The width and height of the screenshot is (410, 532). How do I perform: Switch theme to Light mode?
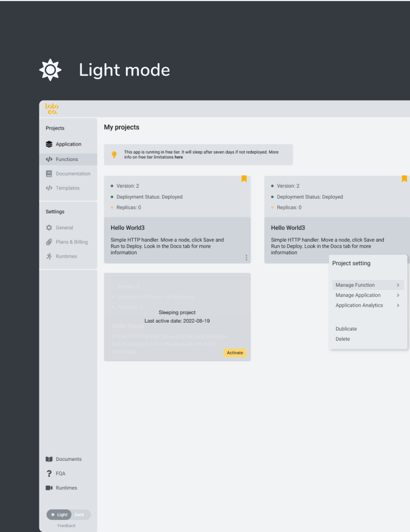click(x=59, y=514)
